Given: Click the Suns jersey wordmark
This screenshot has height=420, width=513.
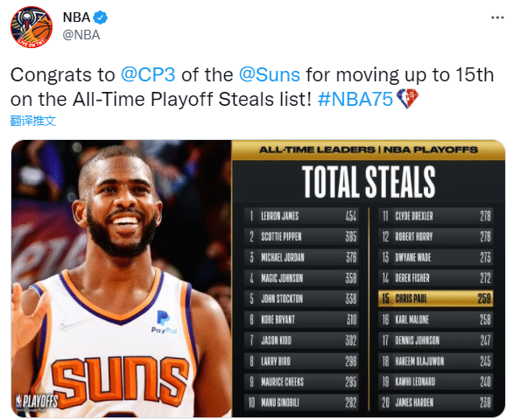Looking at the screenshot, I should point(121,381).
